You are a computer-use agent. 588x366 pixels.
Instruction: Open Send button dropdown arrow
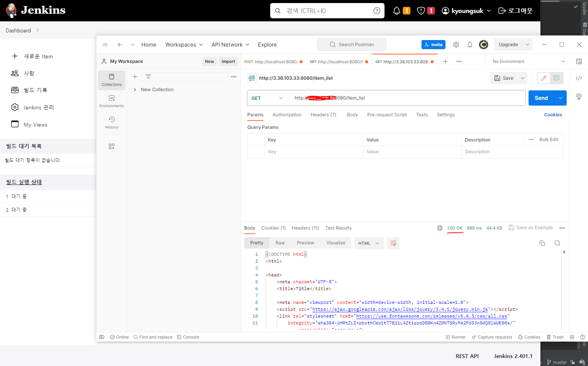[x=561, y=98]
